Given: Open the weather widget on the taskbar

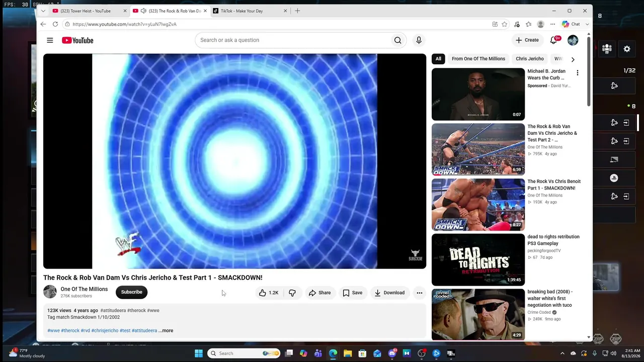Looking at the screenshot, I should click(28, 353).
